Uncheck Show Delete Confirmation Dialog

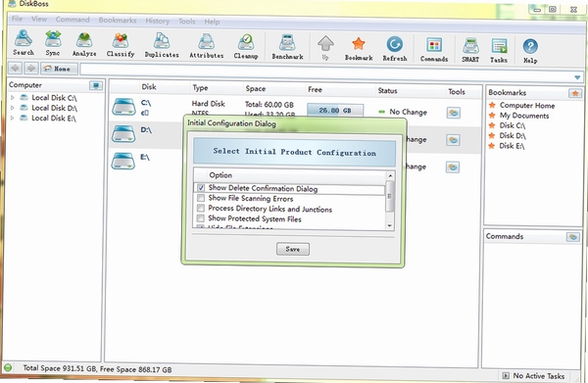click(x=201, y=187)
